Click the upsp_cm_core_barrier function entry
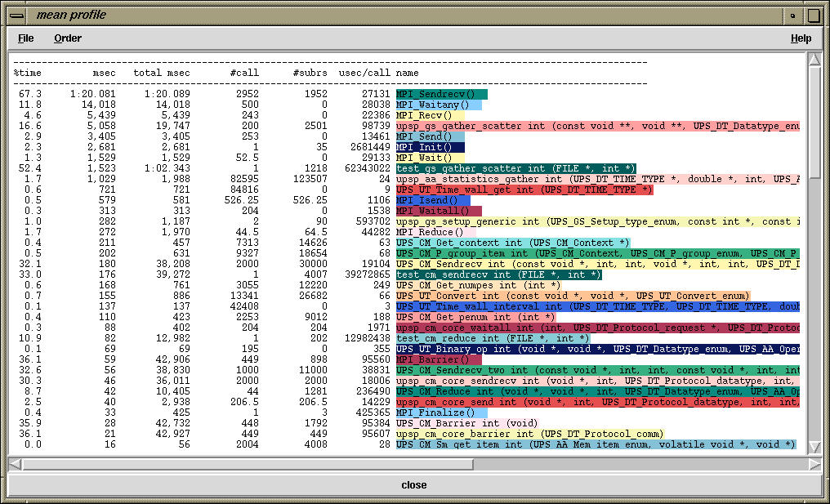 (x=530, y=433)
